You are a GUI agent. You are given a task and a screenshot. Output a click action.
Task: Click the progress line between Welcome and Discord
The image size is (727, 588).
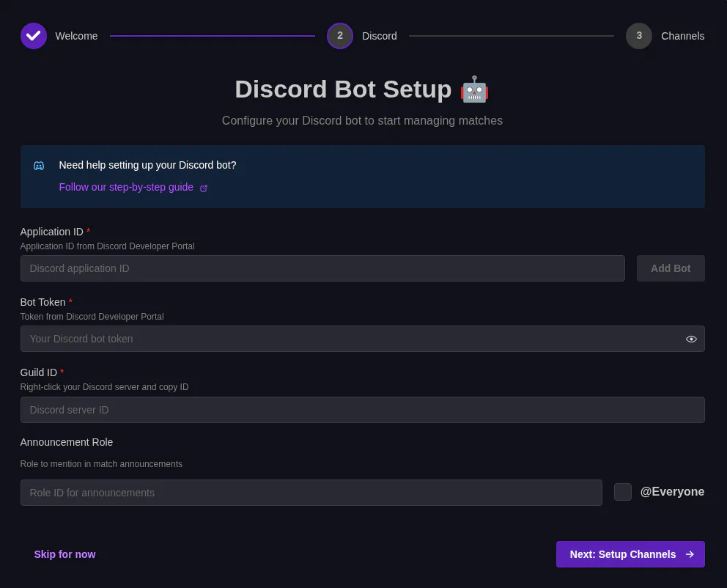[x=213, y=35]
